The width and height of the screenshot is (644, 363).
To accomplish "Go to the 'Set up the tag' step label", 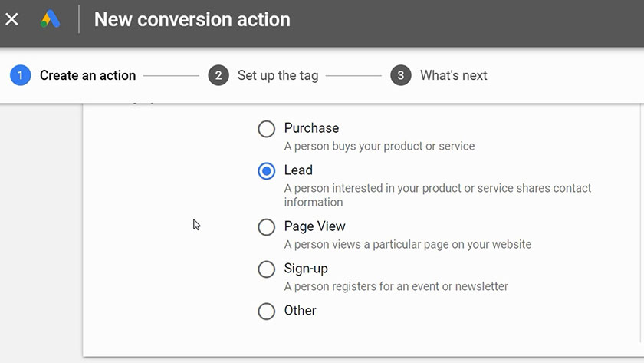I will point(278,75).
